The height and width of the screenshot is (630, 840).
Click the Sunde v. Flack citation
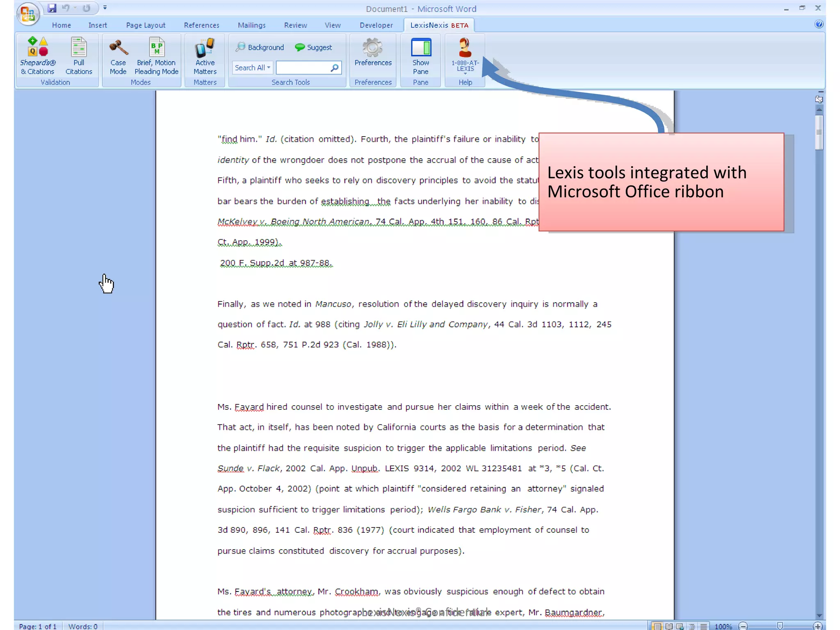tap(249, 468)
